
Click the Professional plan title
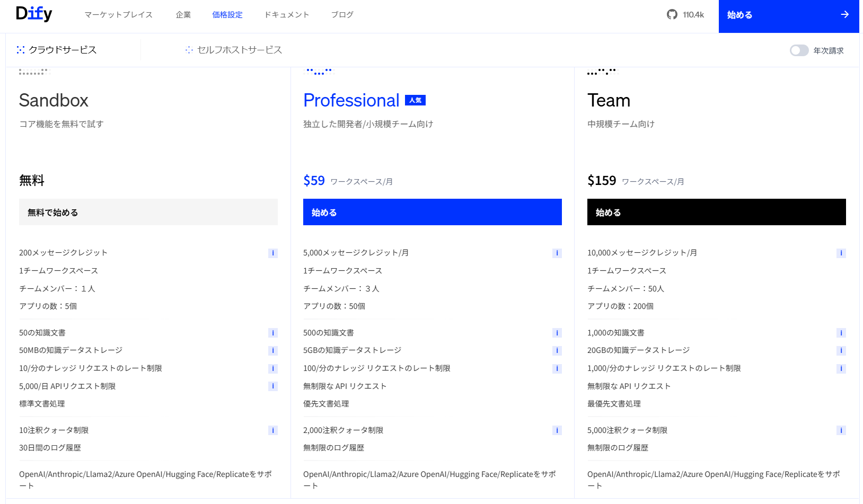[351, 100]
